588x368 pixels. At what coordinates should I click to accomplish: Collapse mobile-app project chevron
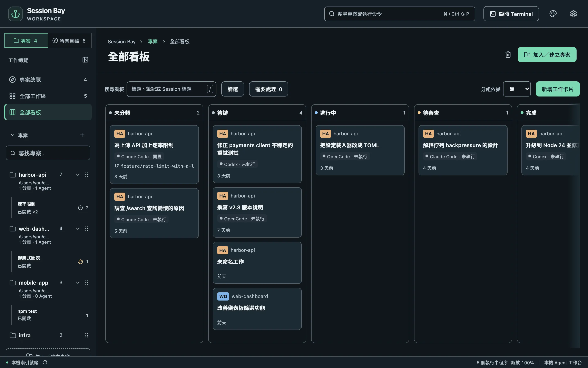pos(78,283)
